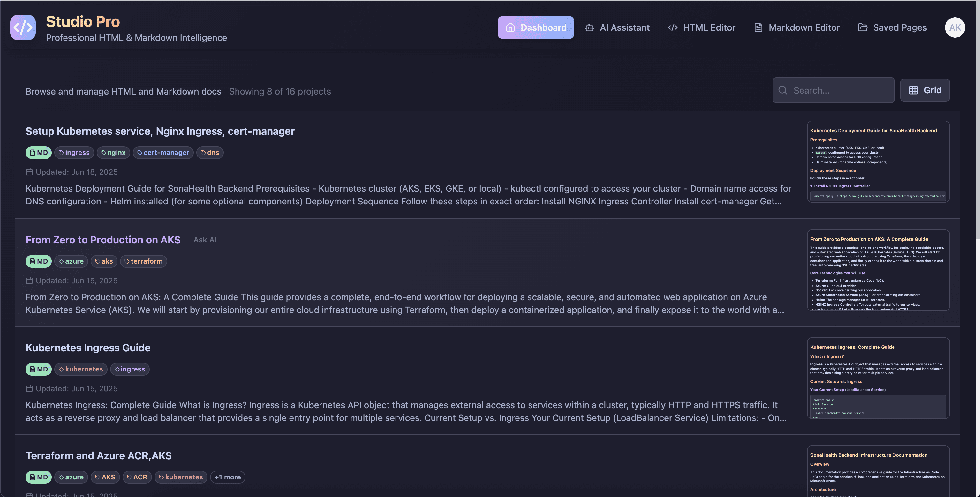
Task: Click the magnifier icon in search box
Action: point(782,90)
